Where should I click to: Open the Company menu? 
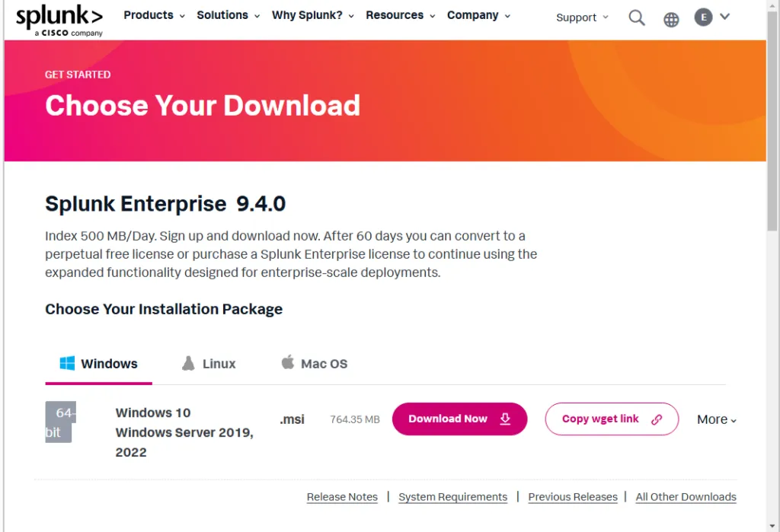tap(478, 15)
